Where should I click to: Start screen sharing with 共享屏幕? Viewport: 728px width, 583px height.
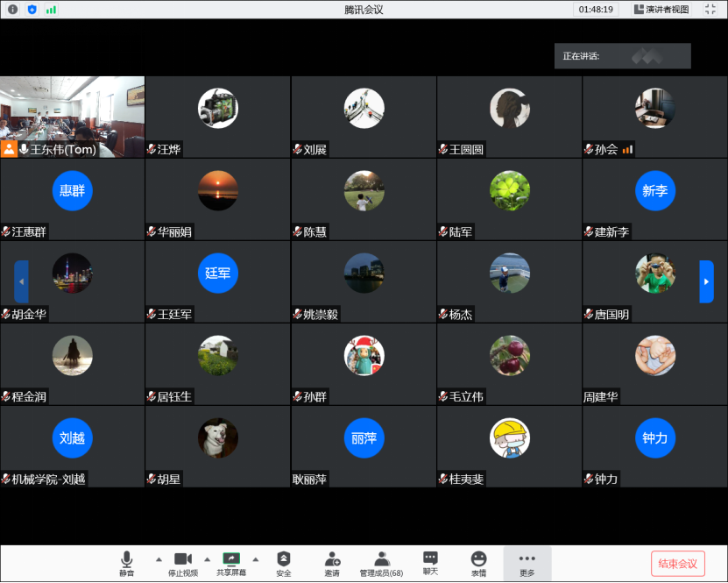pyautogui.click(x=231, y=563)
